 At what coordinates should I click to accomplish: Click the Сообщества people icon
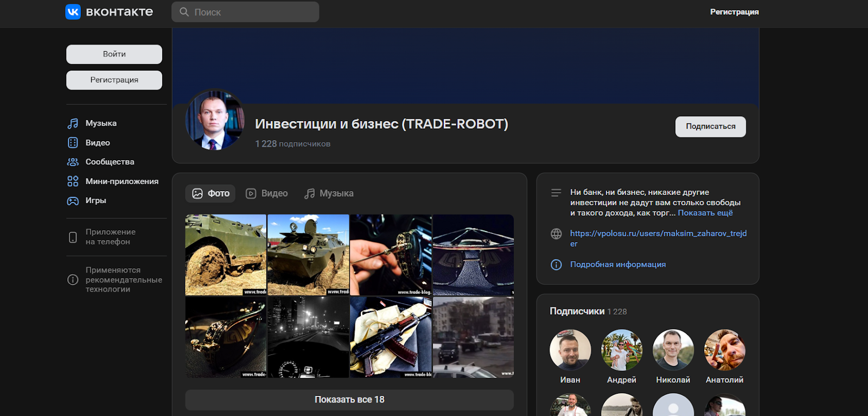coord(73,162)
